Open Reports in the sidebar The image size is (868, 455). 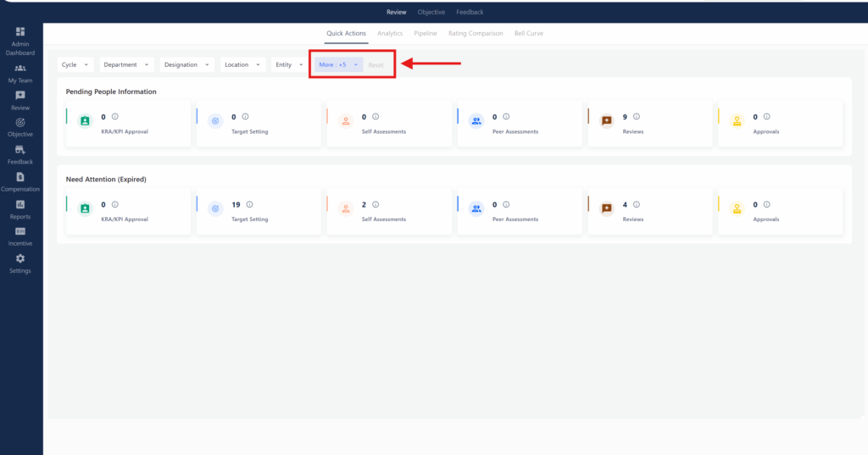click(x=20, y=210)
